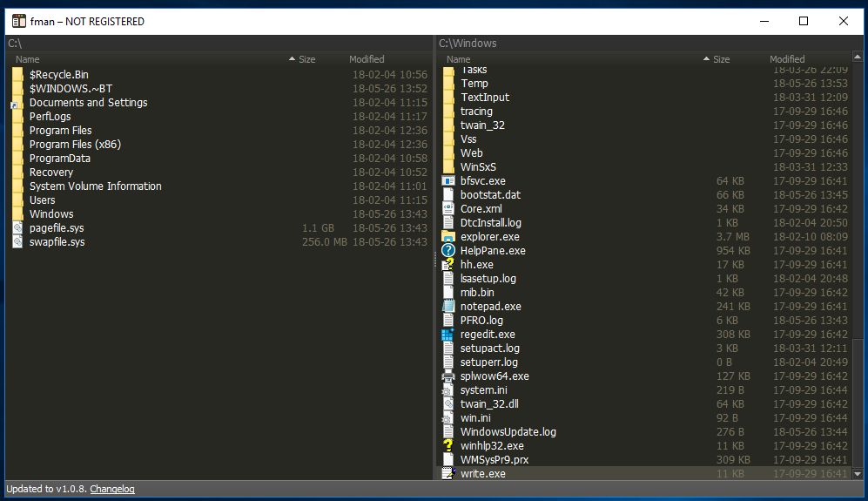868x501 pixels.
Task: Click the WMSysPr9.prx file icon
Action: (448, 460)
